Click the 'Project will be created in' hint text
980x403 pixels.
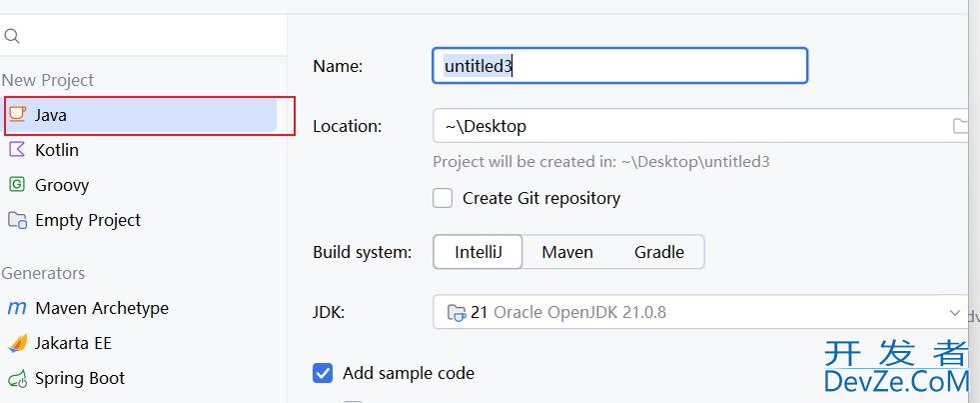click(601, 162)
